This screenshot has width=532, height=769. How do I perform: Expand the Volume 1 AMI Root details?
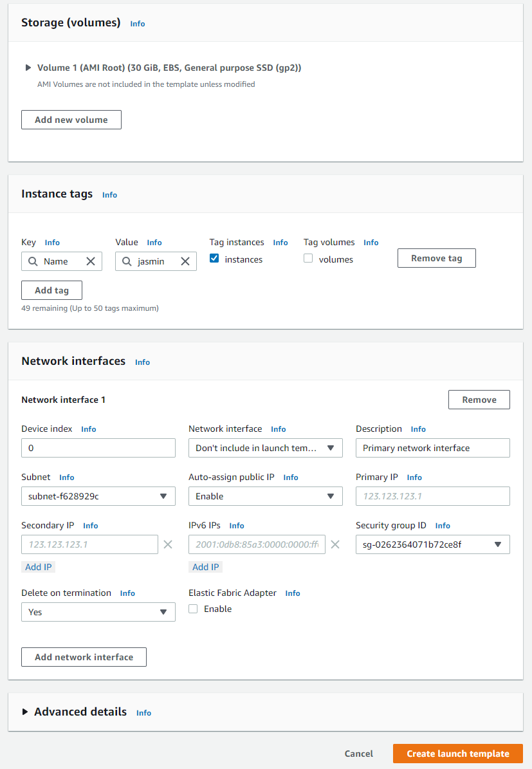tap(28, 67)
